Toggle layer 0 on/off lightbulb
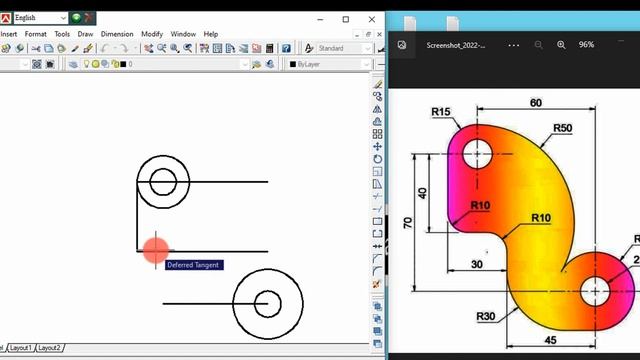 click(87, 64)
